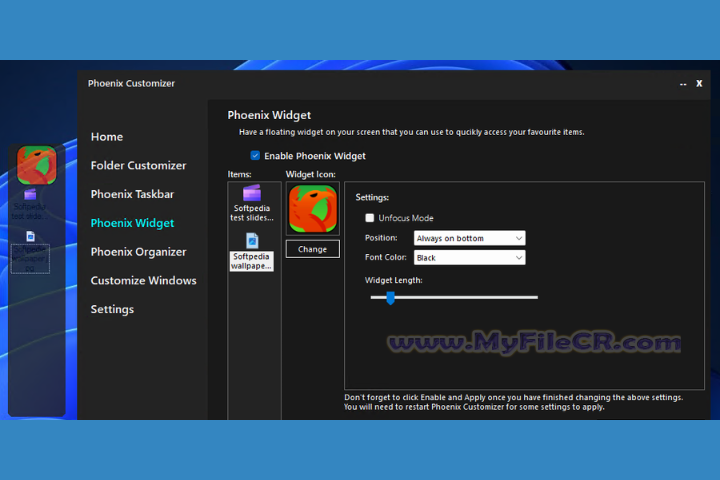720x480 pixels.
Task: Open Settings in the sidebar
Action: 112,310
